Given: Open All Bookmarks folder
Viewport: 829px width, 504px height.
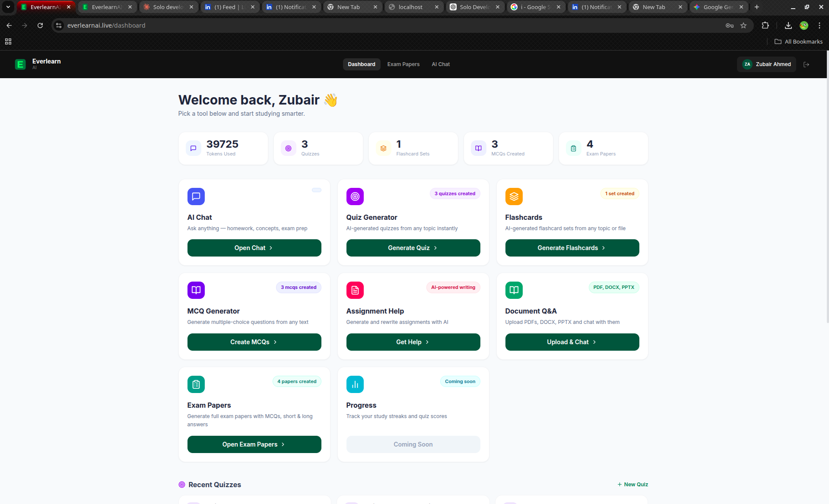Looking at the screenshot, I should (x=798, y=41).
